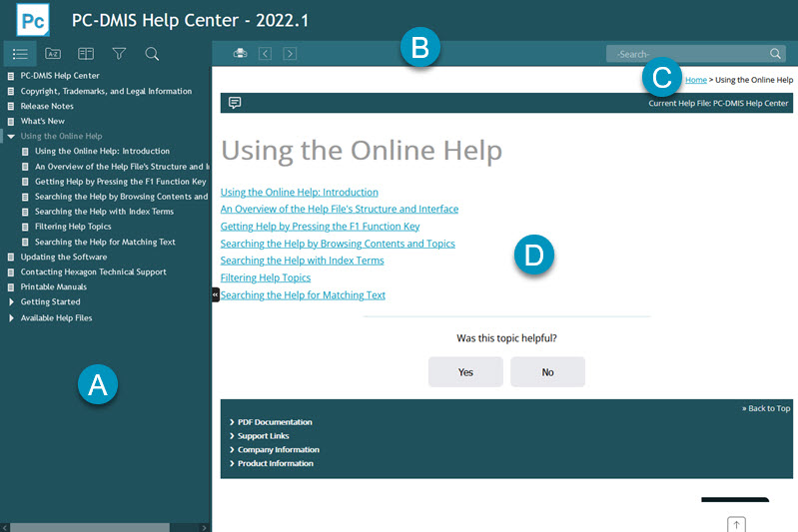This screenshot has width=798, height=532.
Task: Collapse the sidebar with the splitter handle
Action: pyautogui.click(x=215, y=294)
